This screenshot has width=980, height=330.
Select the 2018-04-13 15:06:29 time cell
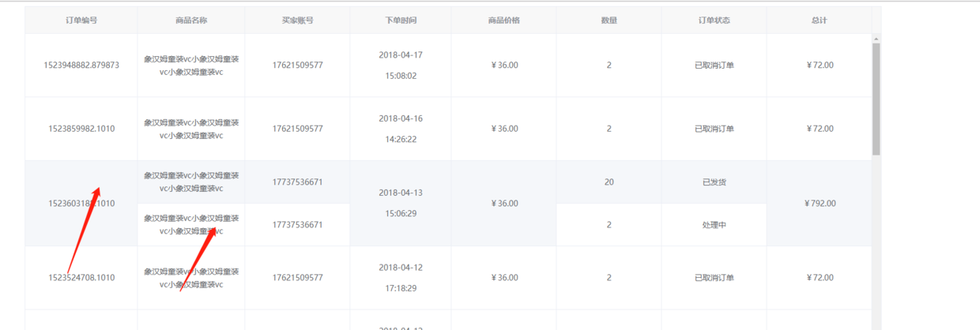[401, 203]
